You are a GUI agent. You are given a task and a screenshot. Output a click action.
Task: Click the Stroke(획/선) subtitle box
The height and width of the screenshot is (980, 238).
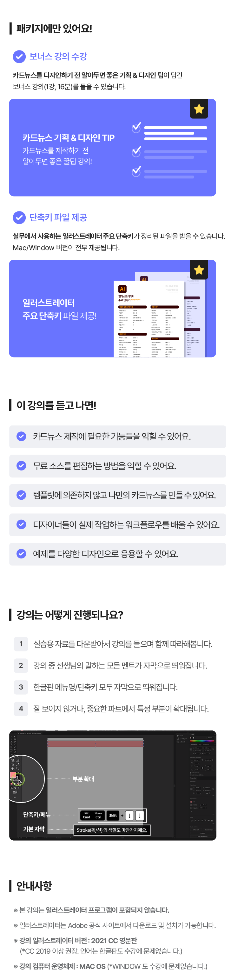pos(112,830)
